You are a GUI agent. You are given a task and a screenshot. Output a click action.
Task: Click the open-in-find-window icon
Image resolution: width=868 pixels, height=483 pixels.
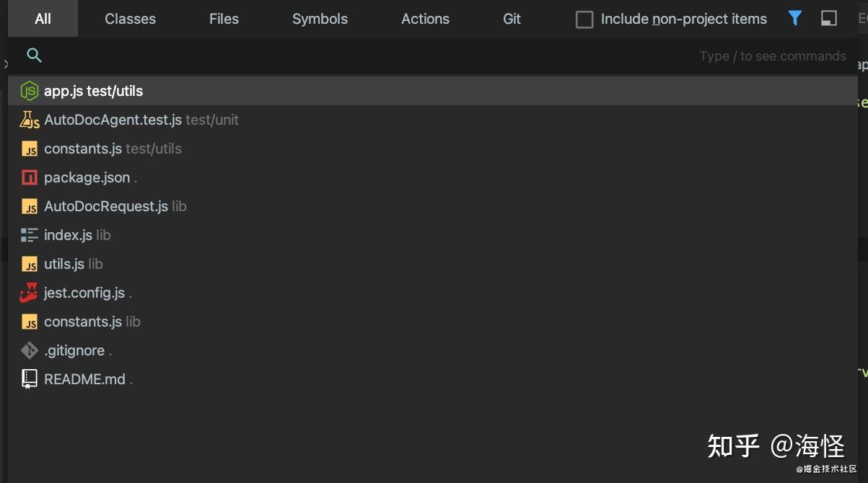[x=828, y=19]
